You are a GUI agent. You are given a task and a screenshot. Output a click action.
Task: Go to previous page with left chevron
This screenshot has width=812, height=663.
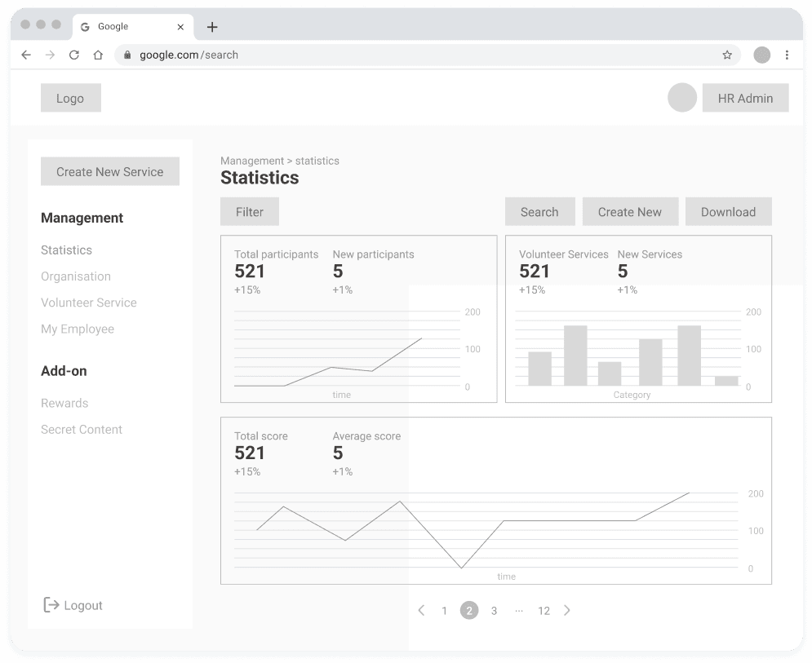(422, 610)
